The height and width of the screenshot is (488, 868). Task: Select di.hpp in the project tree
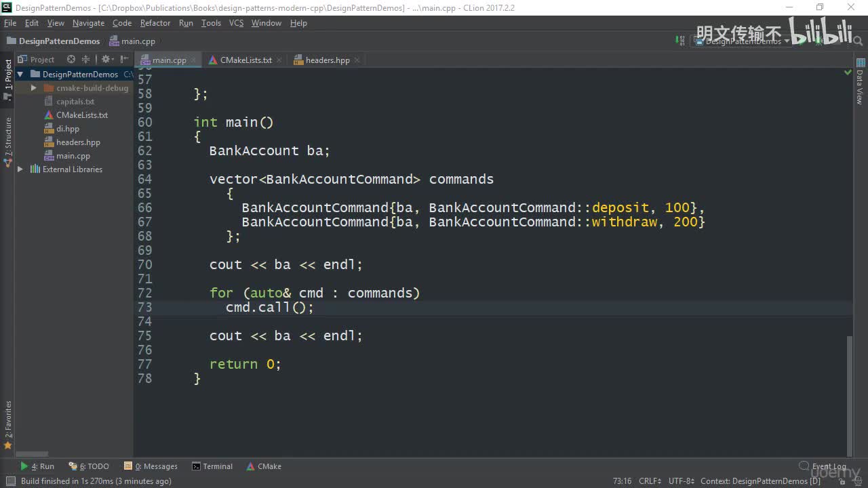point(68,129)
